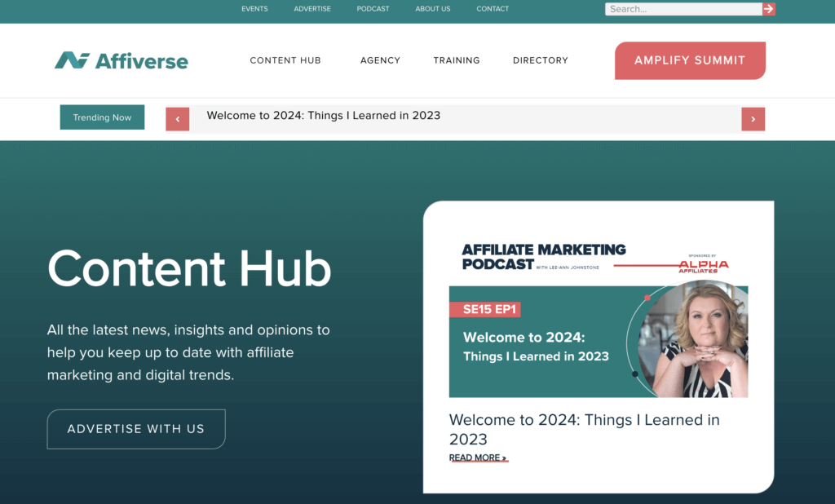This screenshot has height=504, width=835.
Task: Click the ADVERTISE WITH US button
Action: [x=135, y=429]
